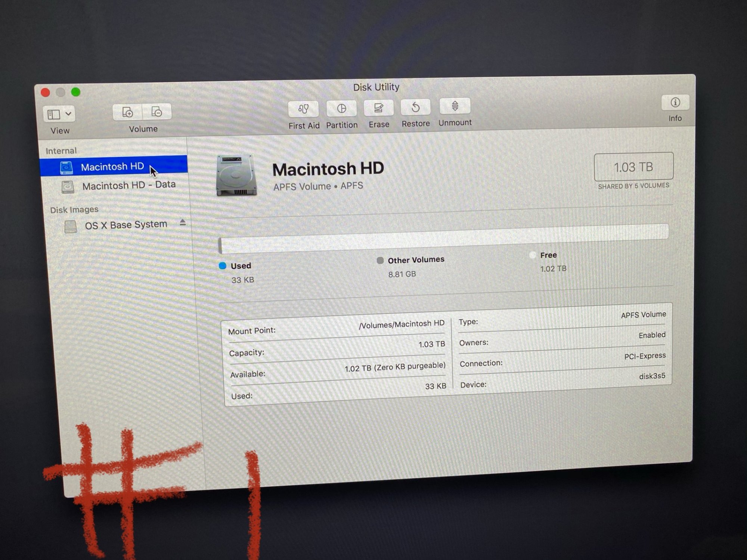Click 'SHARED BY 5 VOLUMES' text
The width and height of the screenshot is (747, 560).
633,186
